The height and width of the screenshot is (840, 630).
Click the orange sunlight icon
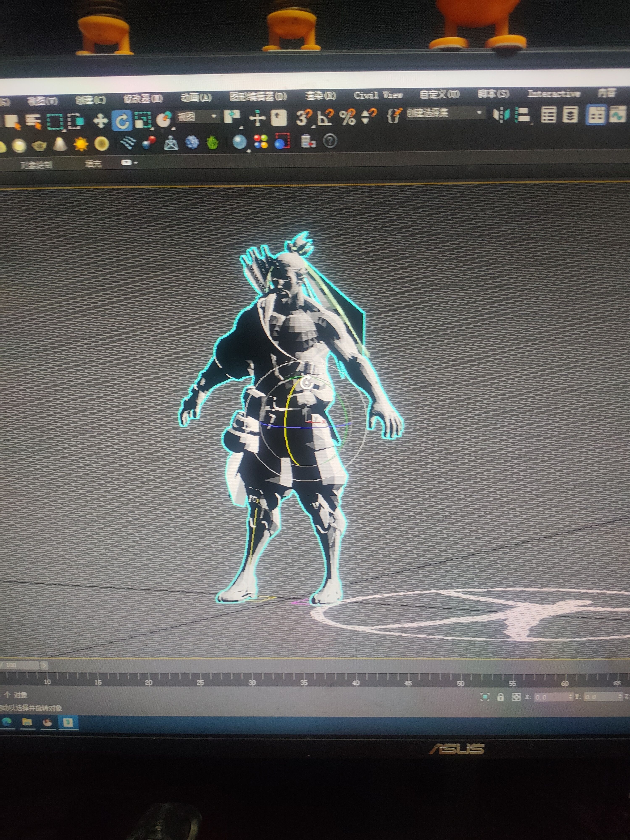[x=80, y=144]
